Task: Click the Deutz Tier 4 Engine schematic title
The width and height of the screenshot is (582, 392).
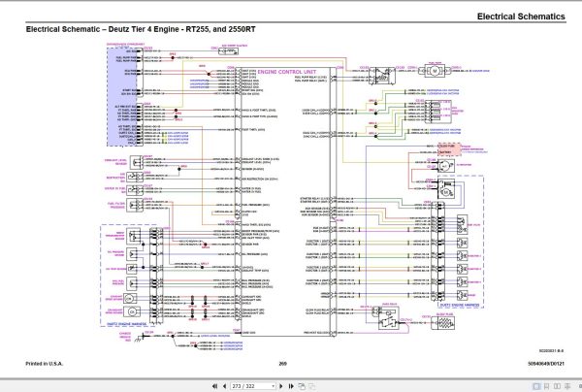Action: [141, 29]
